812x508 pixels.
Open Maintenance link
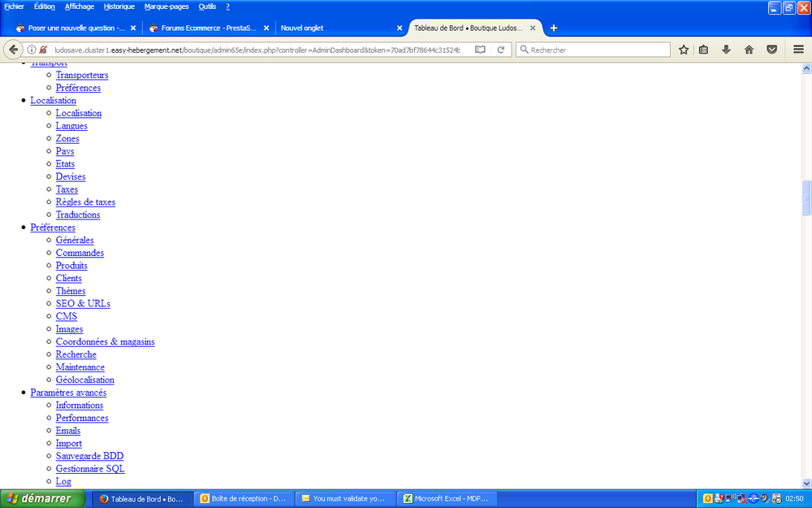(80, 367)
